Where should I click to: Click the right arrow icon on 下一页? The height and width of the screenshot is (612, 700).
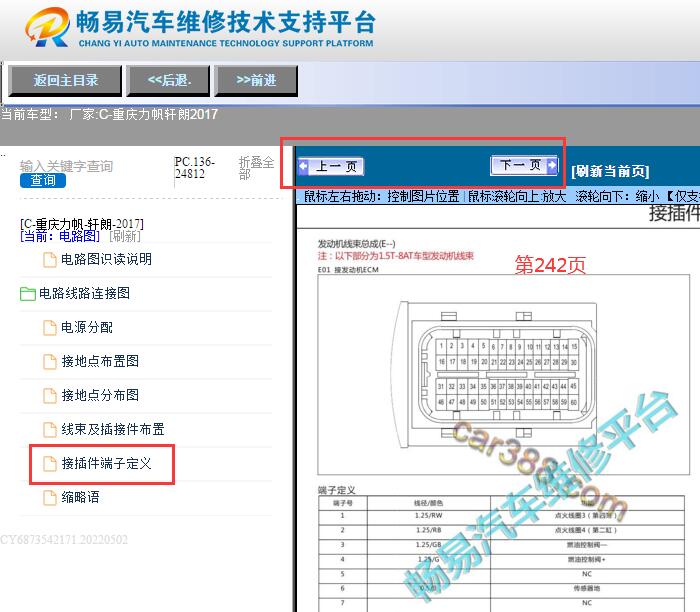[552, 165]
